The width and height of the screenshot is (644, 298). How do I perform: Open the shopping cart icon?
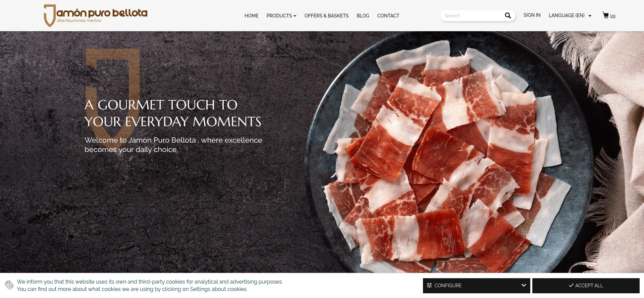pyautogui.click(x=605, y=15)
